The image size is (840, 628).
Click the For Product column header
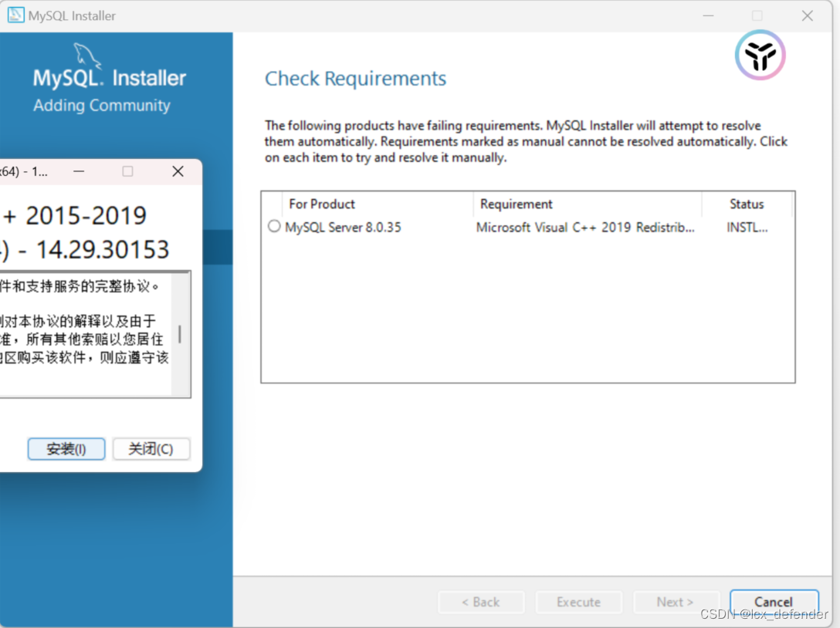coord(378,204)
